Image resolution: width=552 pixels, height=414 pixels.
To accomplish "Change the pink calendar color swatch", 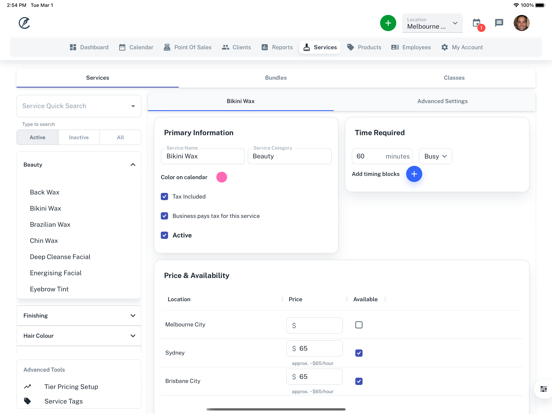I will coord(221,177).
